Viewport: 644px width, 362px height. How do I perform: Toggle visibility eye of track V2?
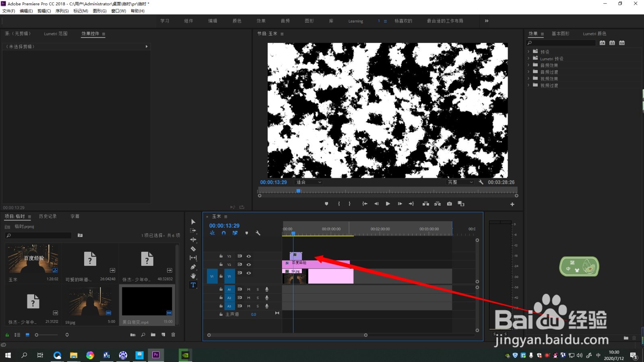pyautogui.click(x=249, y=265)
